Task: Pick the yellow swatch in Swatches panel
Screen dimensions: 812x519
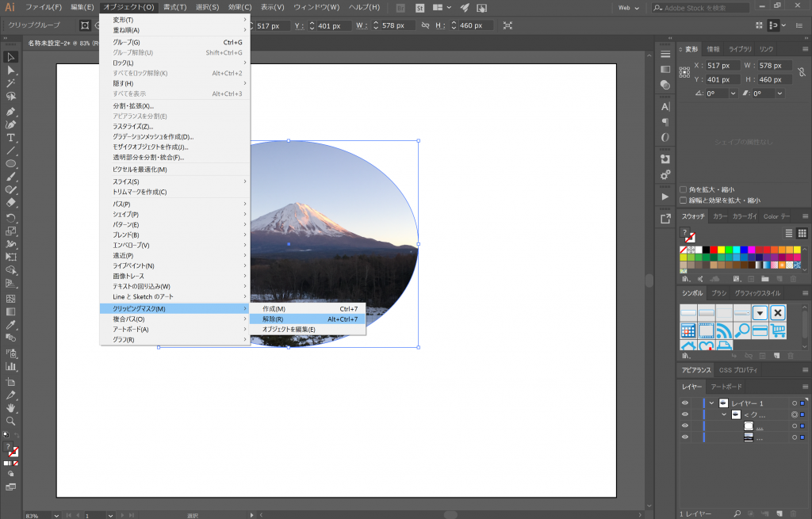Action: click(720, 250)
